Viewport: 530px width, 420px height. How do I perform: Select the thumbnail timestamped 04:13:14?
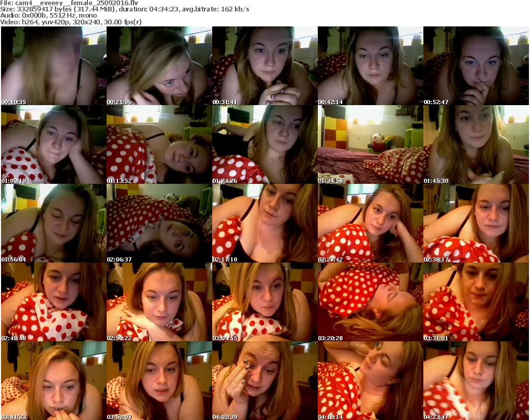pyautogui.click(x=371, y=381)
